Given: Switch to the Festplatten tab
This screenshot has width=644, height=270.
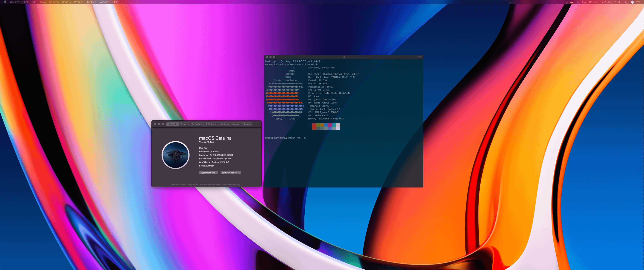Looking at the screenshot, I should coord(197,124).
